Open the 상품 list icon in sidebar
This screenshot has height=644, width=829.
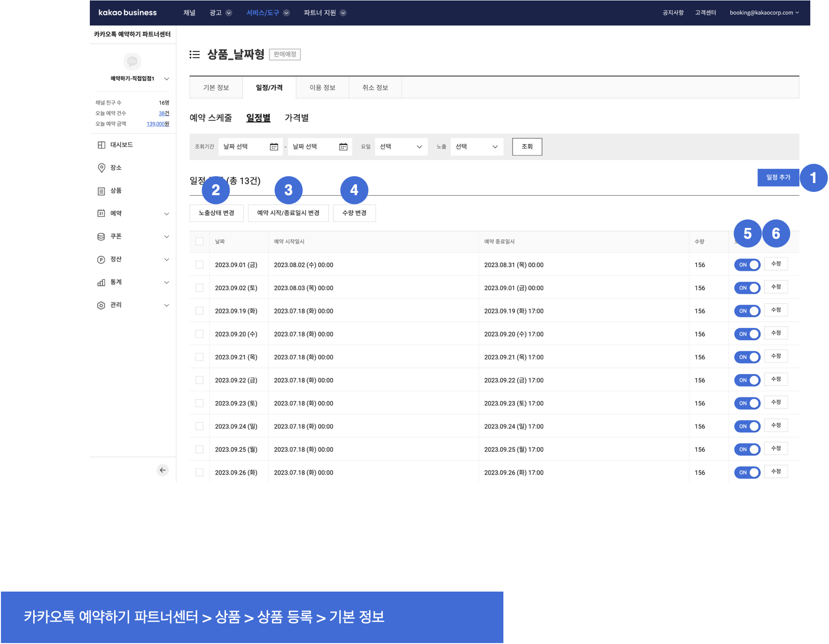click(x=101, y=191)
